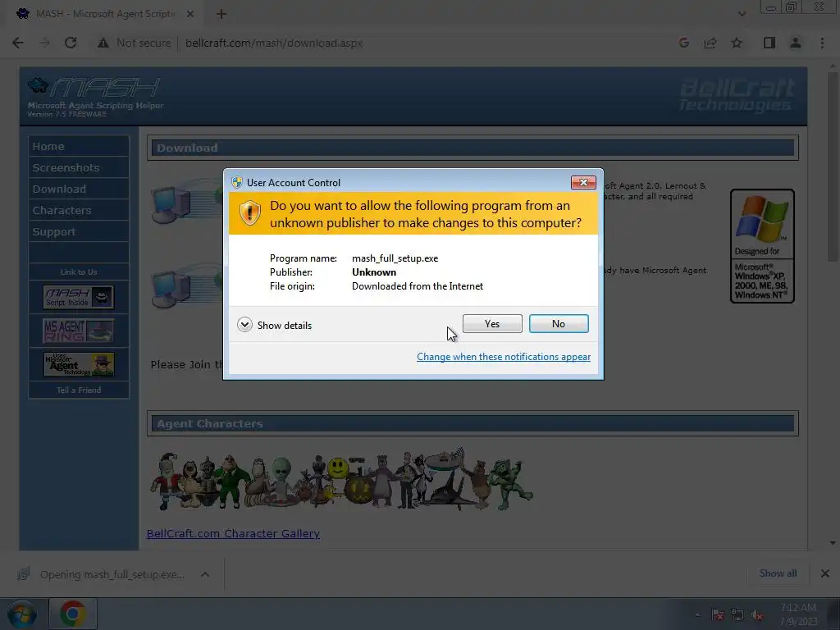Click the Not secure warning icon
Screen dimensions: 840x630
103,43
